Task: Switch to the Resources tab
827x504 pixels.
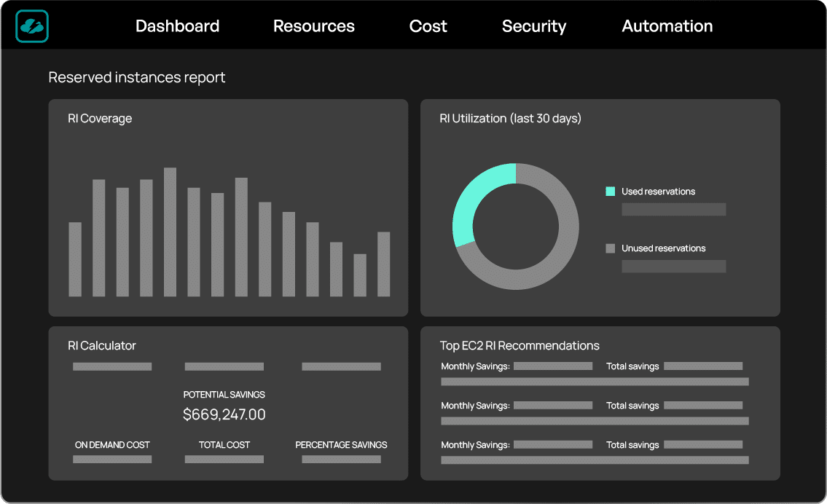Action: [314, 25]
